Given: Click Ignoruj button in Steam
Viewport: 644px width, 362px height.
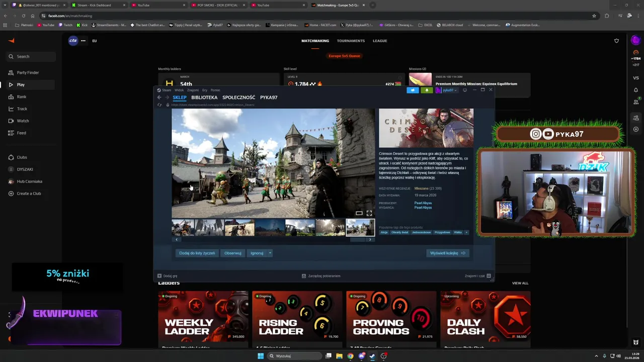Looking at the screenshot, I should pyautogui.click(x=257, y=253).
